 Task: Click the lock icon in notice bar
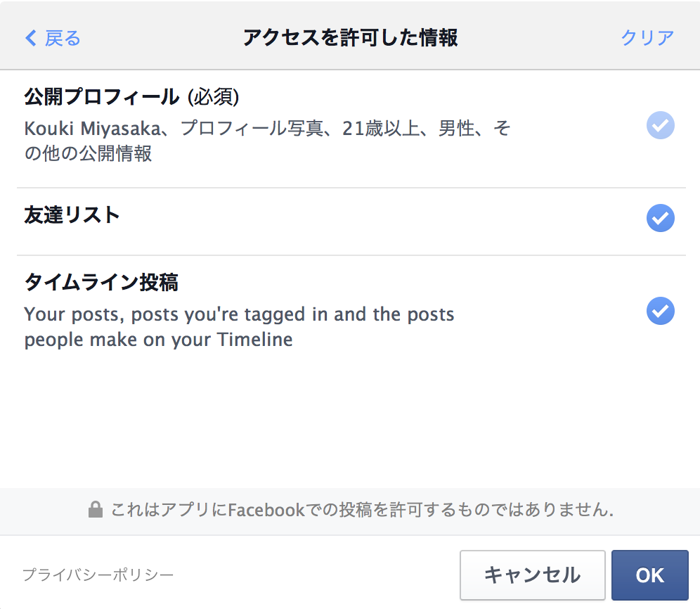pyautogui.click(x=96, y=509)
